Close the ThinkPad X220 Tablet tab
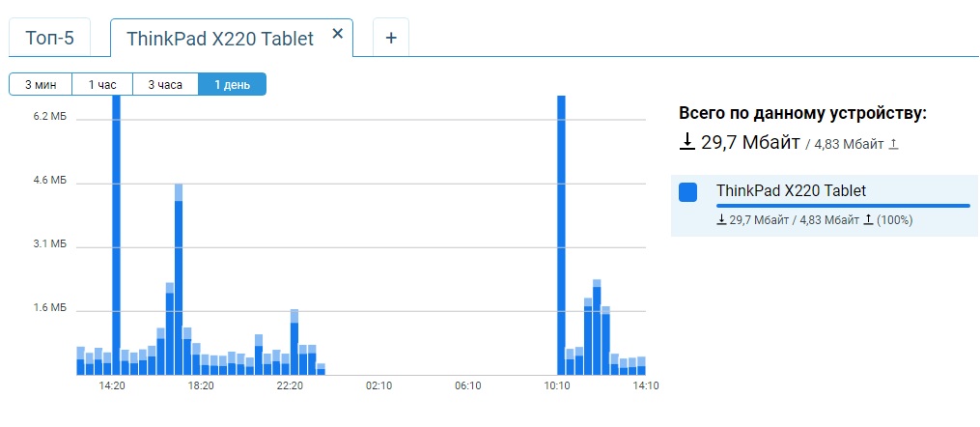The width and height of the screenshot is (980, 427). pos(337,33)
